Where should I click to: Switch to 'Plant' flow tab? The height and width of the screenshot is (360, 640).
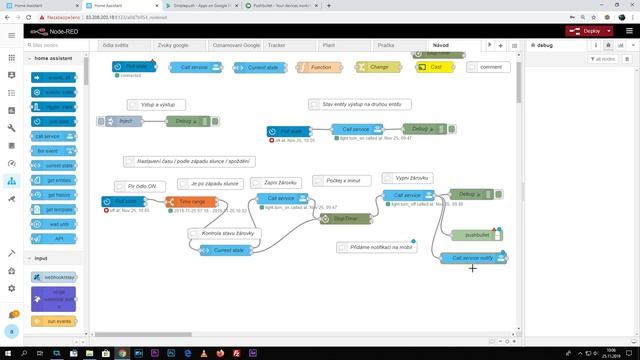pos(344,45)
